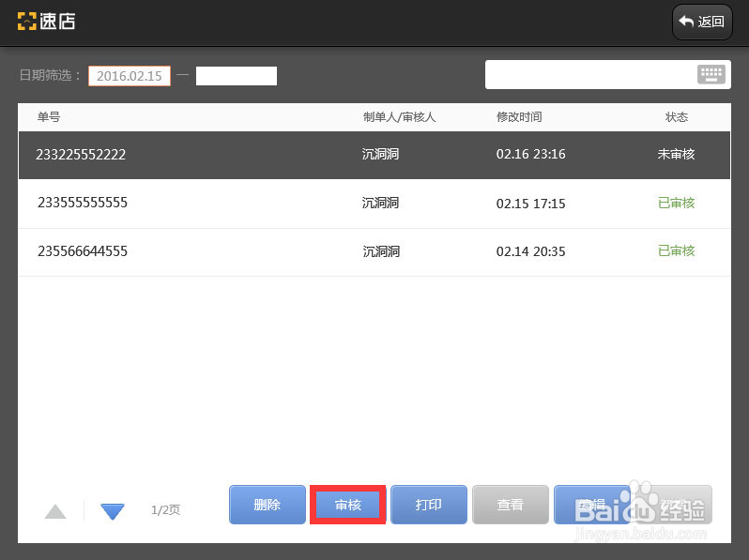
Task: Go to next page with down arrow
Action: [x=113, y=511]
